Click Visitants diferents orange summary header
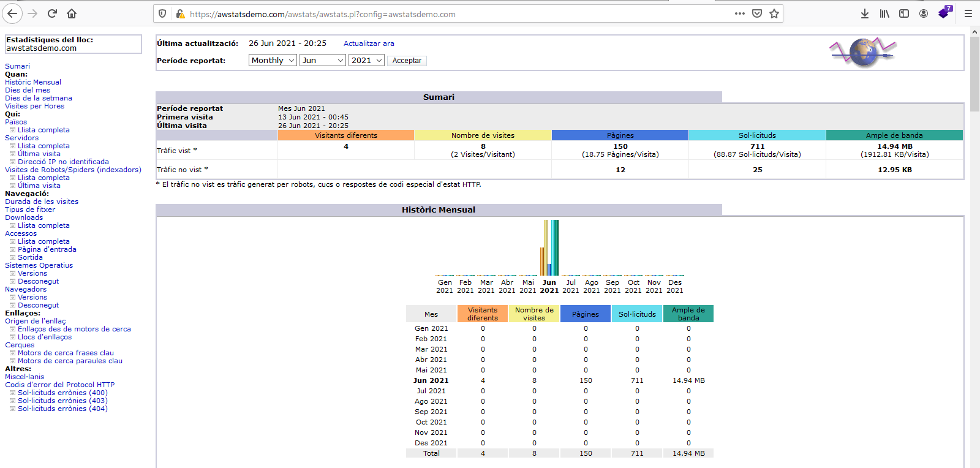This screenshot has height=468, width=980. [346, 135]
